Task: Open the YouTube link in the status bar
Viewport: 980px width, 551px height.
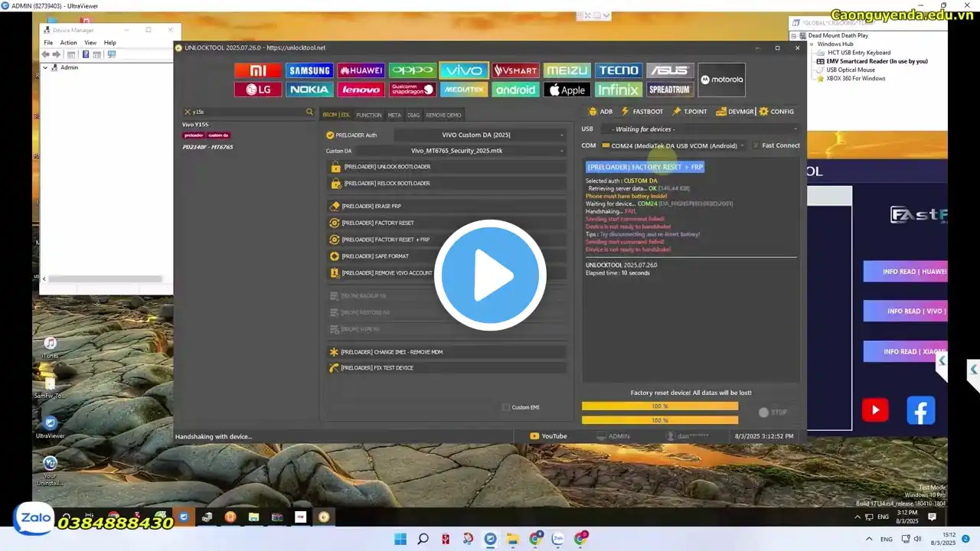Action: (548, 436)
